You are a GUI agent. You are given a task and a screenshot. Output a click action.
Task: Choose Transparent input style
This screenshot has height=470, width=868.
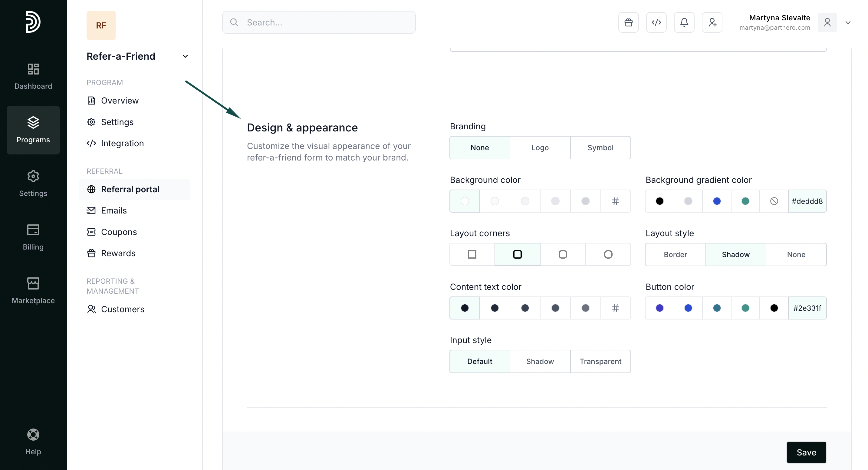[x=600, y=362]
